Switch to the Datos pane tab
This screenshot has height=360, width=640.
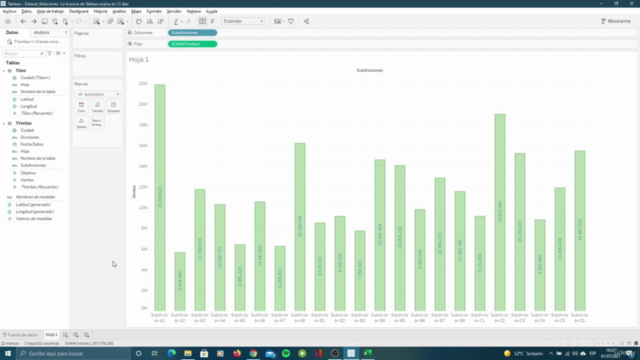(12, 32)
